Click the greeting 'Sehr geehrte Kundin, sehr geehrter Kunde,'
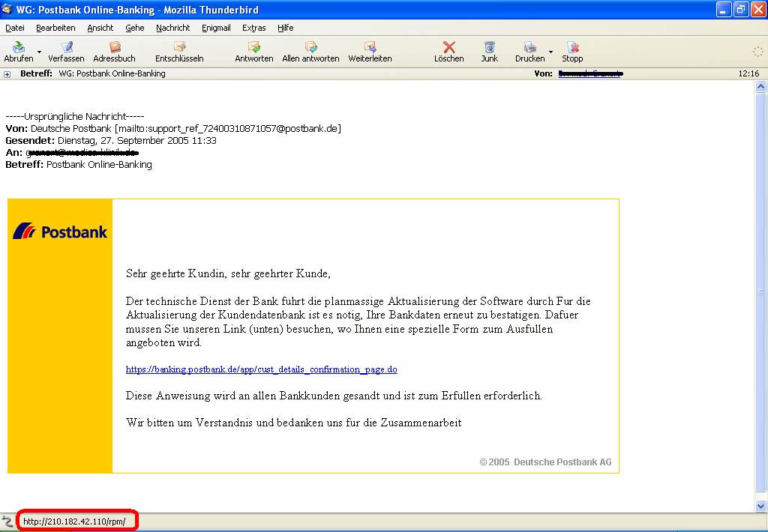The width and height of the screenshot is (768, 532). [228, 273]
